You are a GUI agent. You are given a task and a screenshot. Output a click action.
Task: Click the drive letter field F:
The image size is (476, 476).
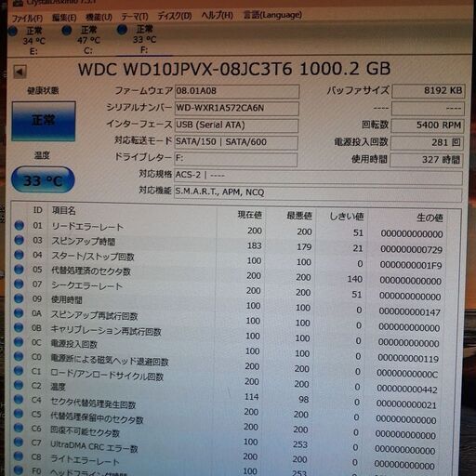point(236,159)
